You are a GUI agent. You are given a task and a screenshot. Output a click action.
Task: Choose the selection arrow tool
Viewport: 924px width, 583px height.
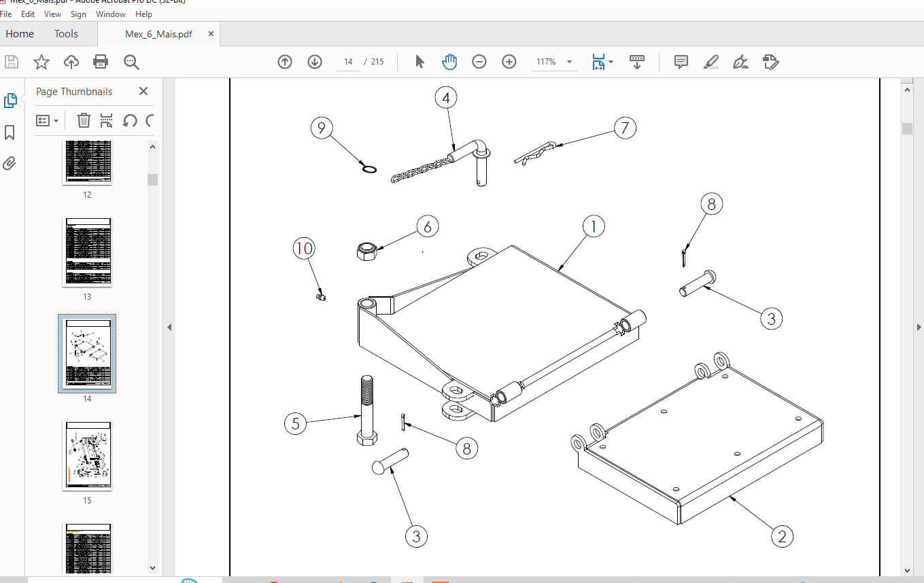[x=420, y=62]
